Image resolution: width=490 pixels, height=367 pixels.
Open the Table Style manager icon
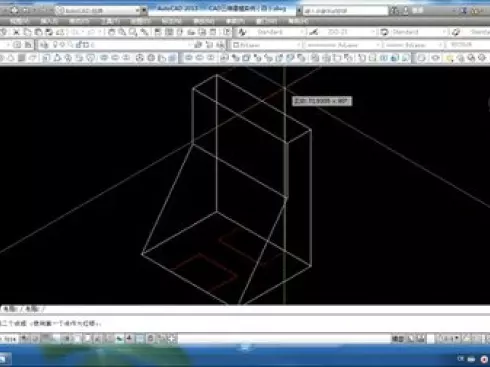[384, 32]
